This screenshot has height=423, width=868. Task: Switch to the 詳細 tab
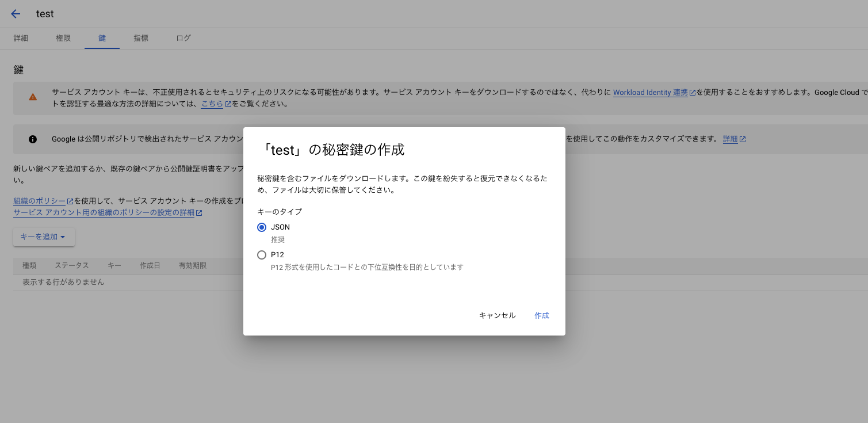click(21, 39)
